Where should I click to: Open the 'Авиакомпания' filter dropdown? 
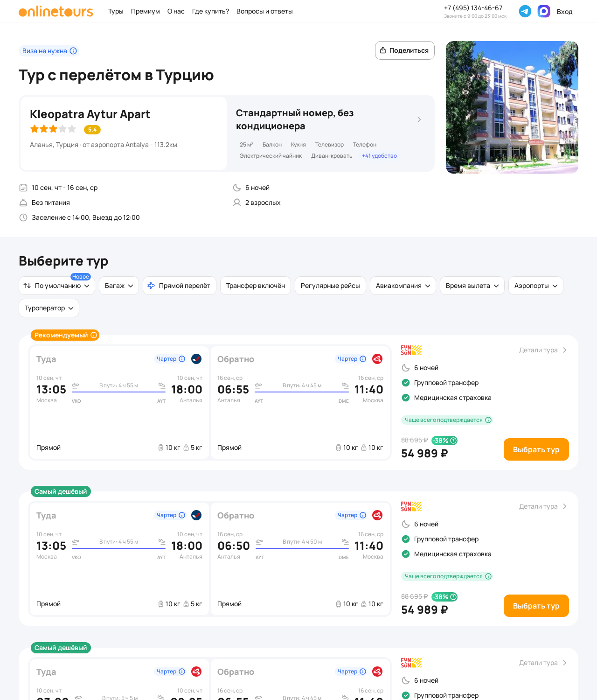[403, 286]
